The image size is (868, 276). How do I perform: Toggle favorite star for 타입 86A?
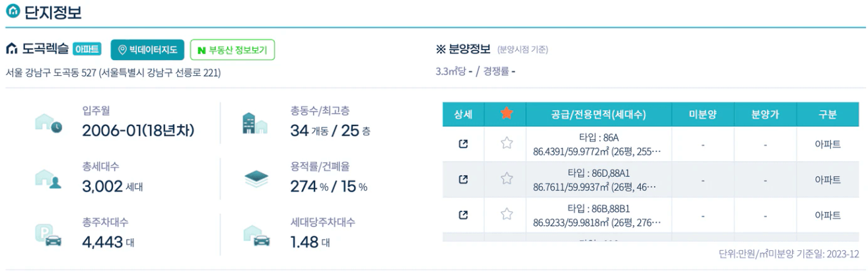point(507,143)
